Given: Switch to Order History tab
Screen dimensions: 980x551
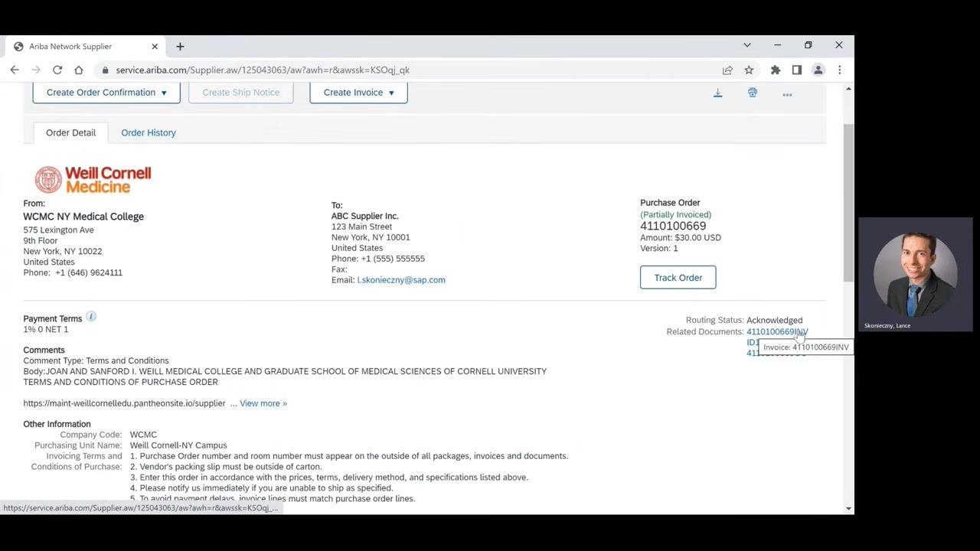Looking at the screenshot, I should [149, 132].
